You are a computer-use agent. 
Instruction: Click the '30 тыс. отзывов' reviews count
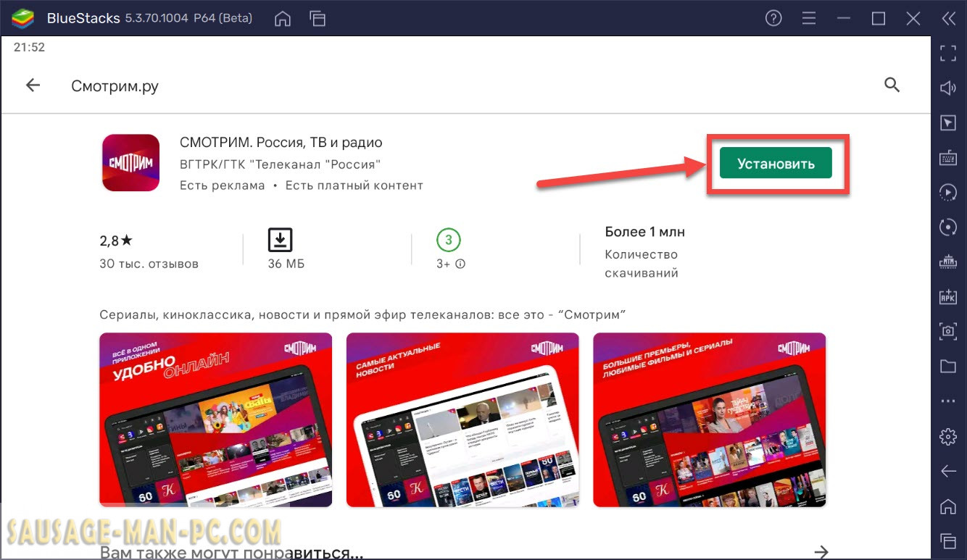[x=149, y=264]
